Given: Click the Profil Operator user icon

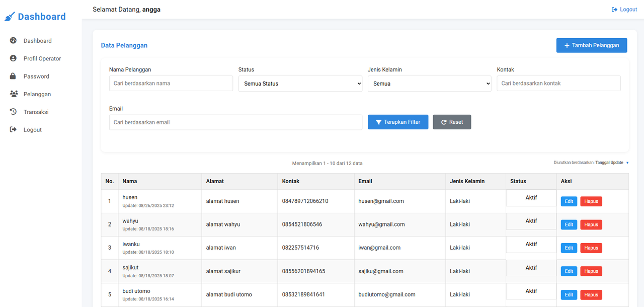Looking at the screenshot, I should (14, 58).
